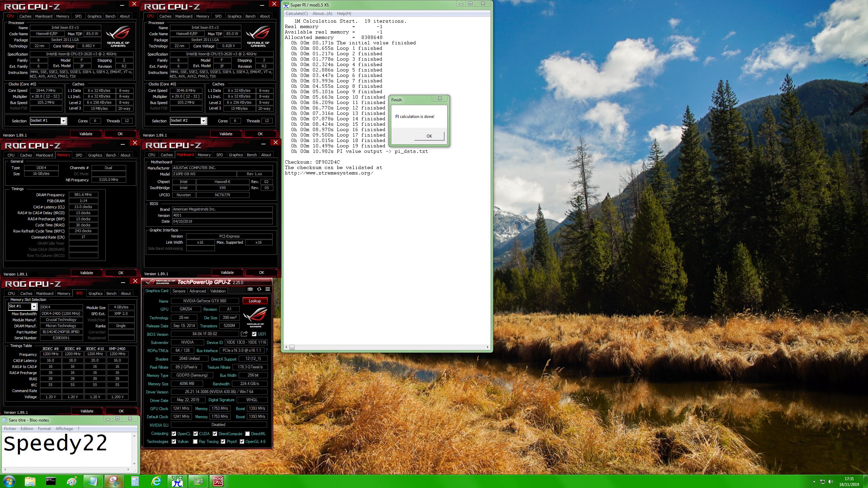Screen dimensions: 868x488
Task: Click OK in the SPD CPU-Z window
Action: tap(121, 411)
